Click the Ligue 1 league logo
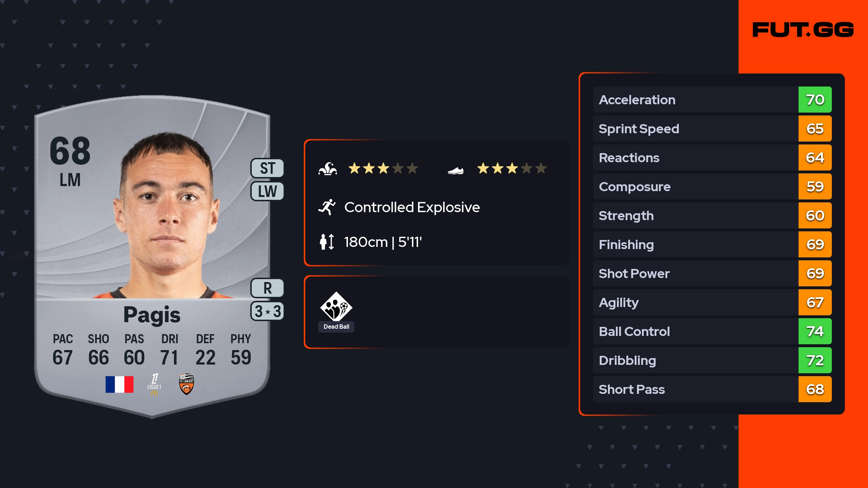The width and height of the screenshot is (868, 488). (x=154, y=384)
